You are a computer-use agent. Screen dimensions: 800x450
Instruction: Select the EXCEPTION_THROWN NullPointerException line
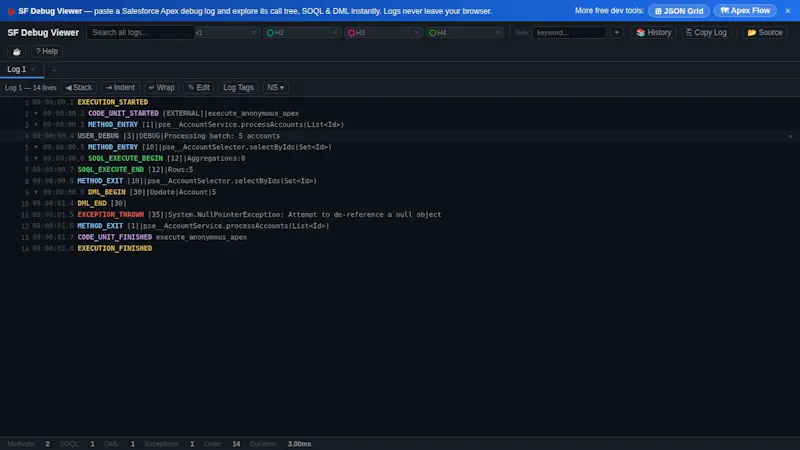click(400, 215)
